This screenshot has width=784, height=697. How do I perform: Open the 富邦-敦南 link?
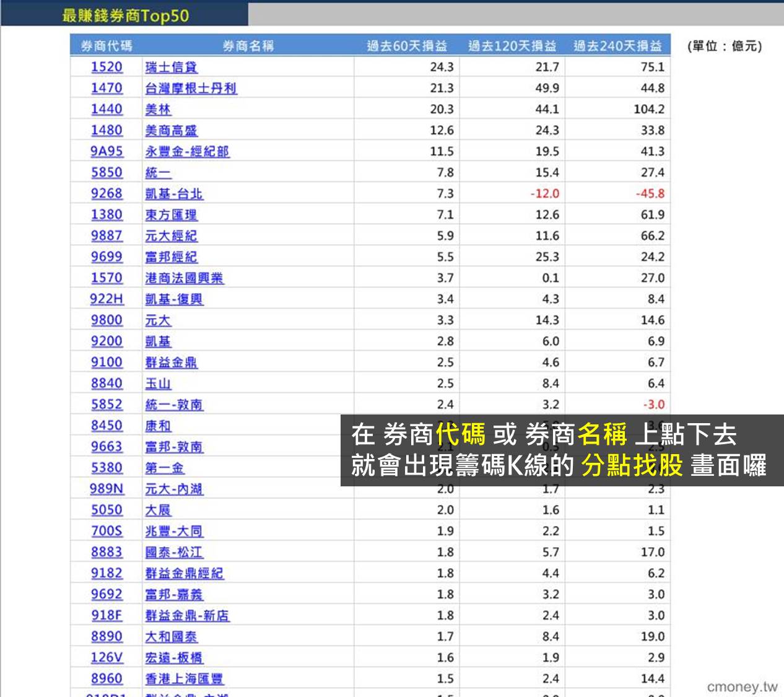pyautogui.click(x=174, y=447)
